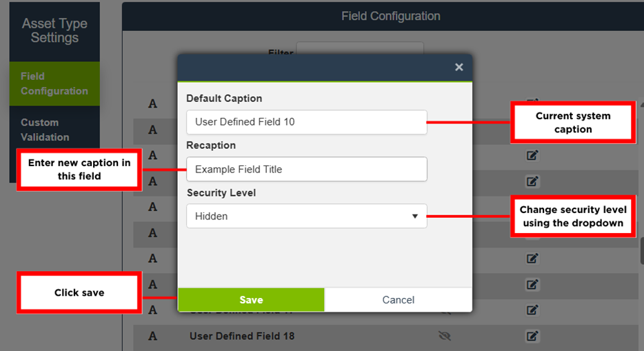
Task: Click the Asset Type Settings sidebar heading
Action: pos(54,31)
